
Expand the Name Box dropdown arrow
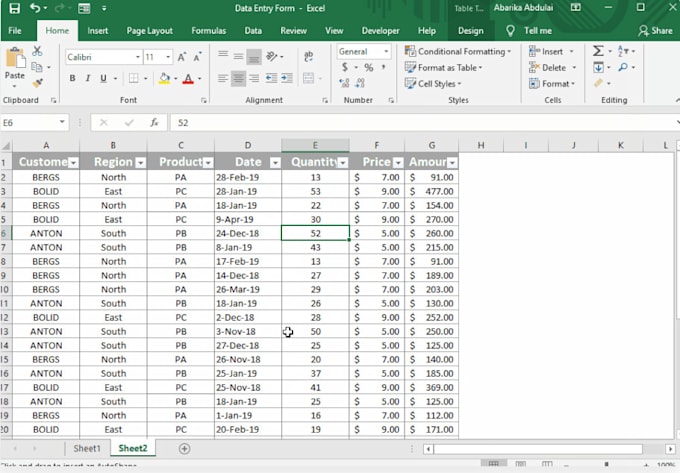pos(62,122)
